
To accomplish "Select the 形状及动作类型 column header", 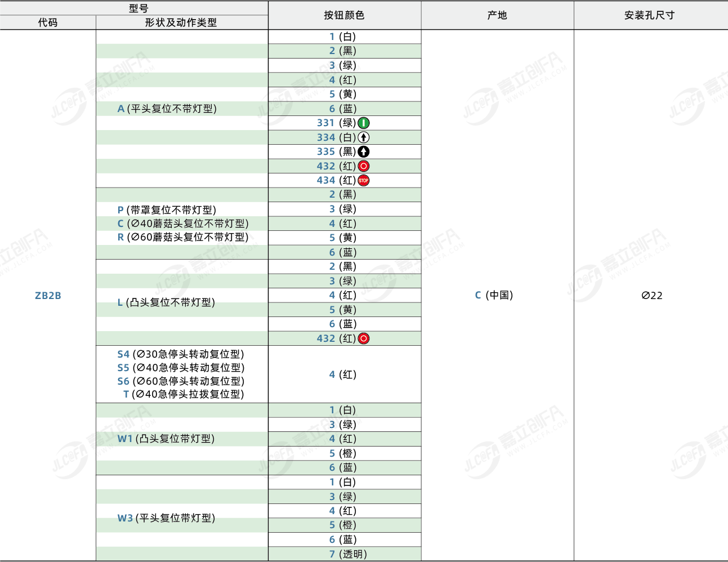I will pyautogui.click(x=181, y=23).
